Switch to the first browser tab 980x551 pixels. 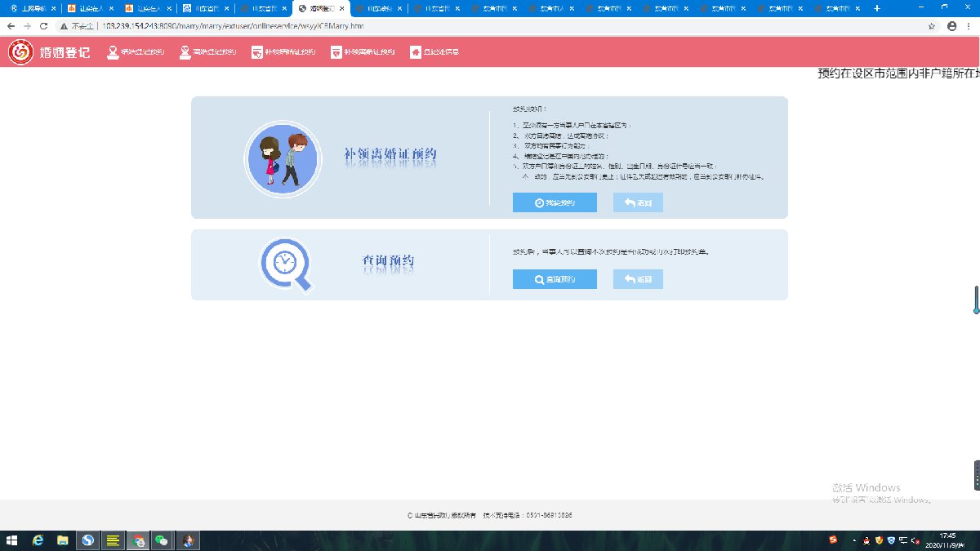tap(29, 9)
